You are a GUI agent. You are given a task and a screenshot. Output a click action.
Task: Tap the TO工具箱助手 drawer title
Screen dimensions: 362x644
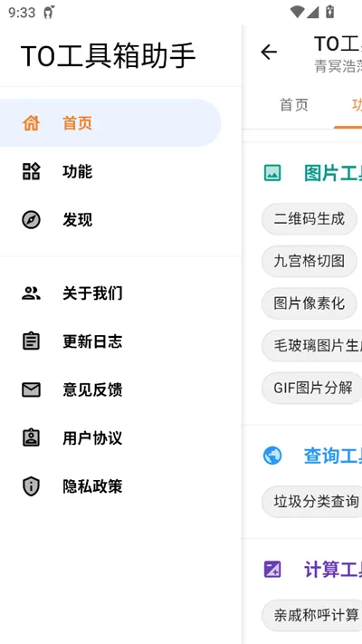click(x=109, y=56)
